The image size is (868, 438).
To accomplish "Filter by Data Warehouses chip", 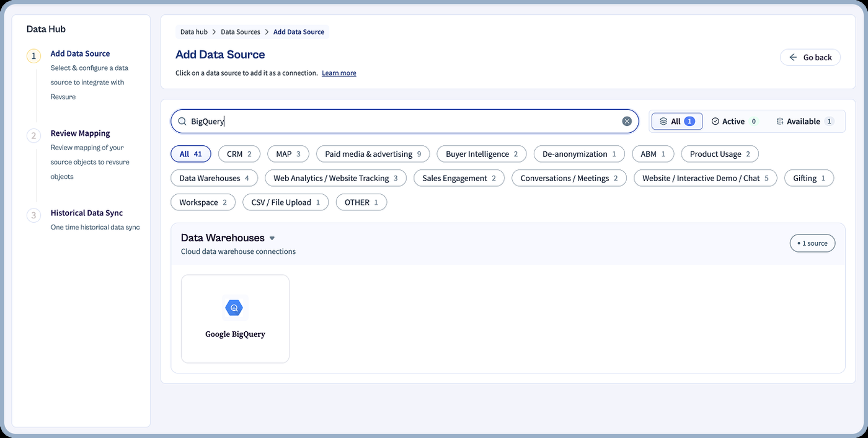I will (214, 178).
